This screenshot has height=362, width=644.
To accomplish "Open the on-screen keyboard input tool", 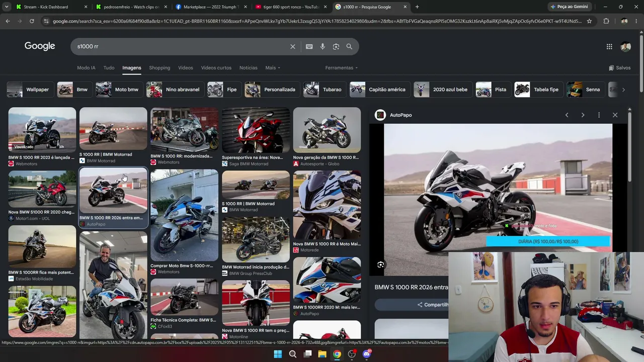I will (309, 46).
